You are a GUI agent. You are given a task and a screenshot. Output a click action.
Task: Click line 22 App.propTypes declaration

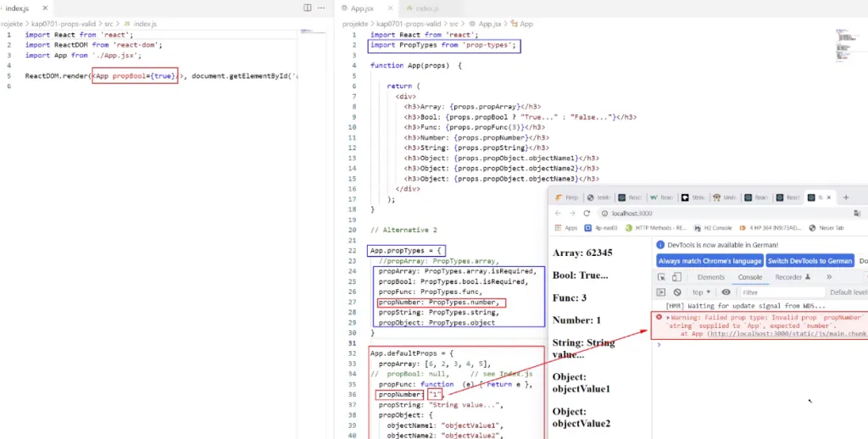406,251
